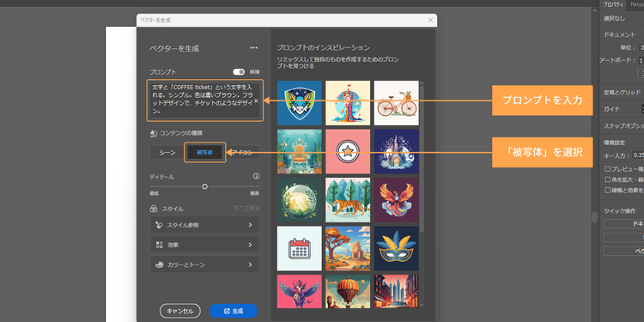Expand the 効果 row

point(204,245)
